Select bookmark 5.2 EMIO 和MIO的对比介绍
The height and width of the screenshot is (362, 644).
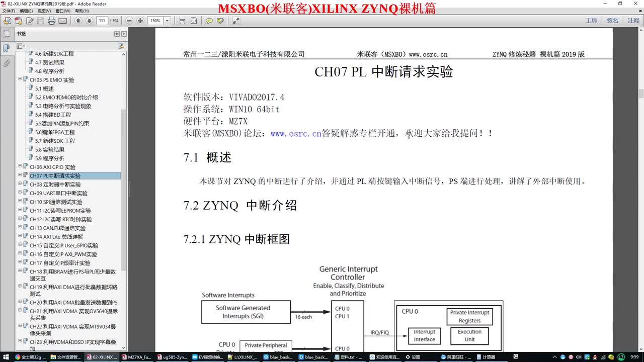pyautogui.click(x=66, y=97)
